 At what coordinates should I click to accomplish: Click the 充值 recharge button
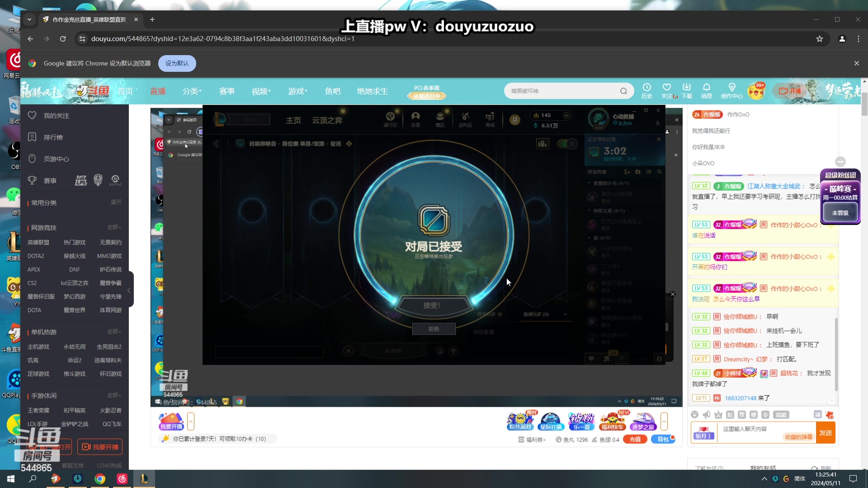pos(635,439)
